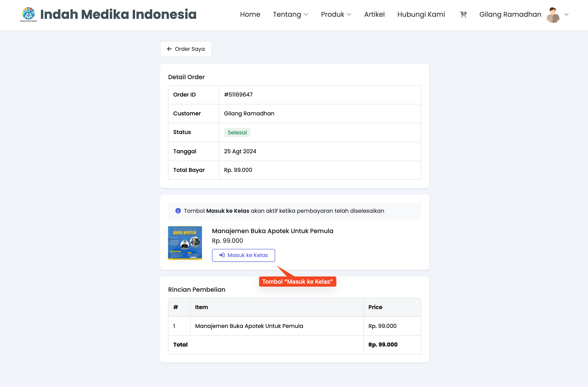Image resolution: width=588 pixels, height=387 pixels.
Task: Click the course title Manajemen Buka Apotek Untuk Pemula
Action: (x=272, y=231)
